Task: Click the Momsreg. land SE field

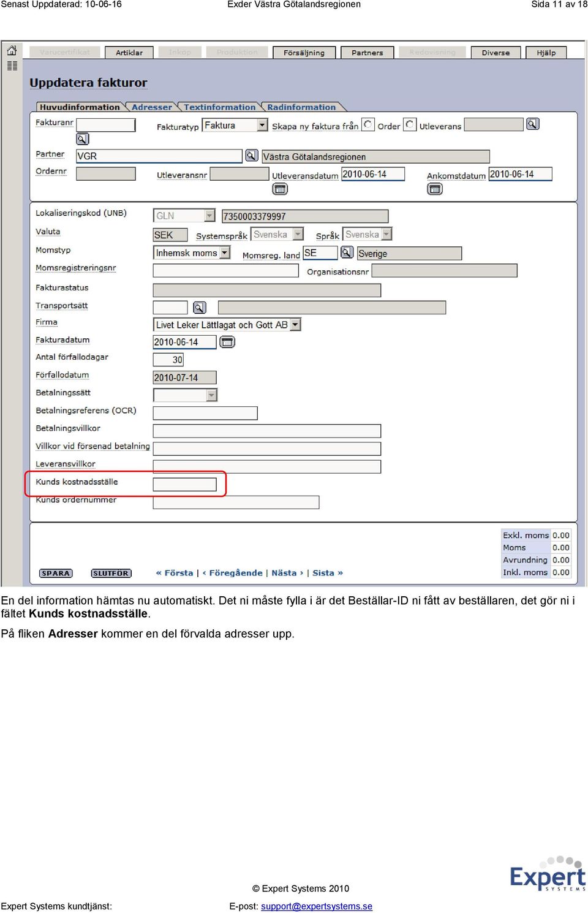Action: 320,252
